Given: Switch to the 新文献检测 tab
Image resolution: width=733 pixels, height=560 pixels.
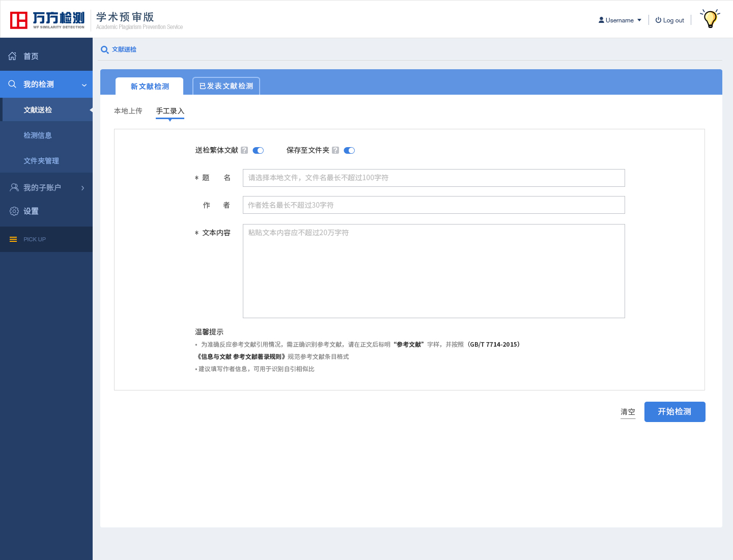Looking at the screenshot, I should click(150, 86).
